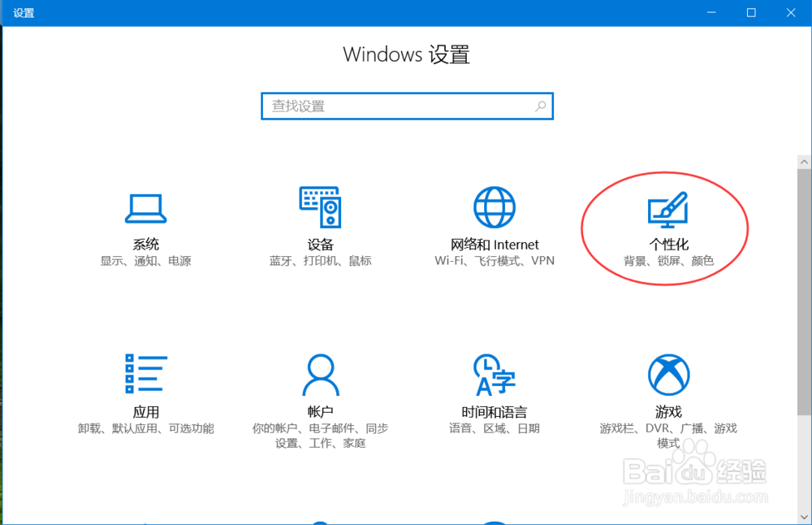Open the Time and Language icon
Image resolution: width=812 pixels, height=525 pixels.
click(x=495, y=375)
